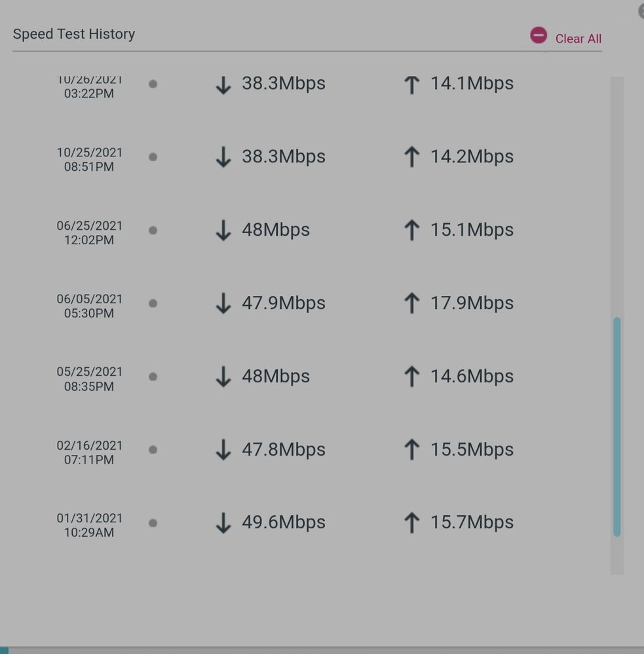Click the upload arrow beside 15.1Mbps
This screenshot has width=644, height=654.
click(x=411, y=230)
